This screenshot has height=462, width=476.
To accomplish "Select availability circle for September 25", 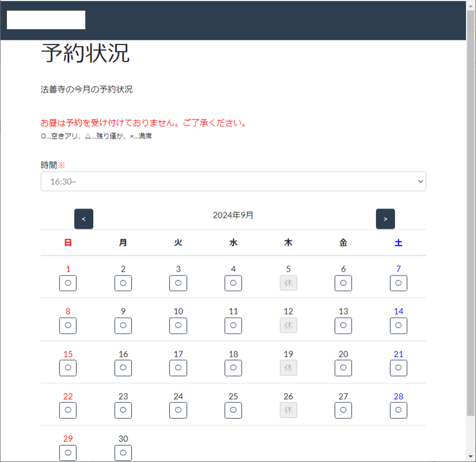I will [x=233, y=410].
